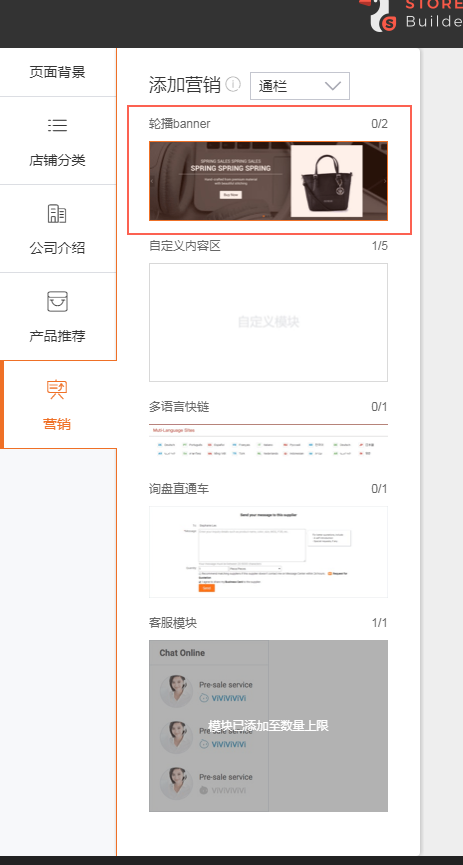Image resolution: width=463 pixels, height=865 pixels.
Task: Click the left arrow on banner preview
Action: click(x=152, y=181)
